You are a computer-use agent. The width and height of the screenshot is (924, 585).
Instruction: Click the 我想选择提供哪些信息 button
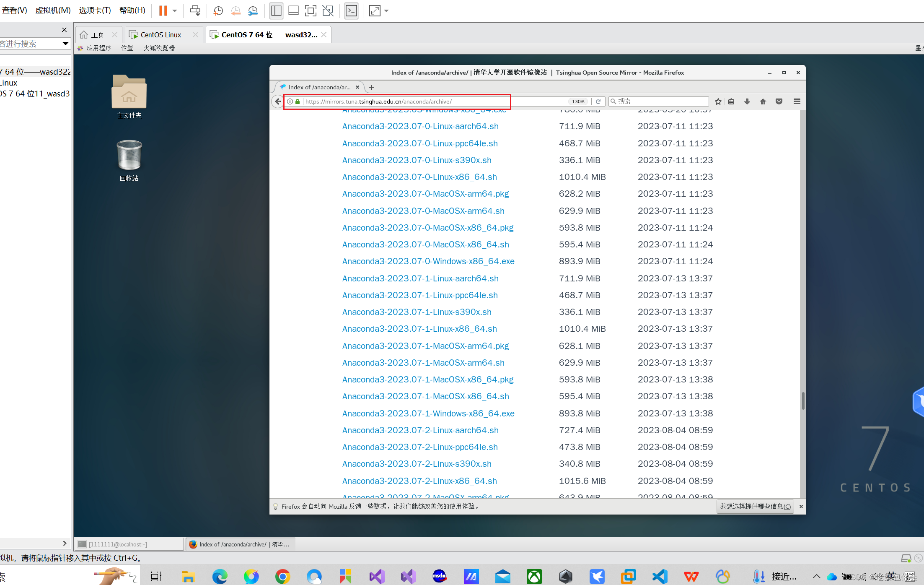tap(755, 507)
